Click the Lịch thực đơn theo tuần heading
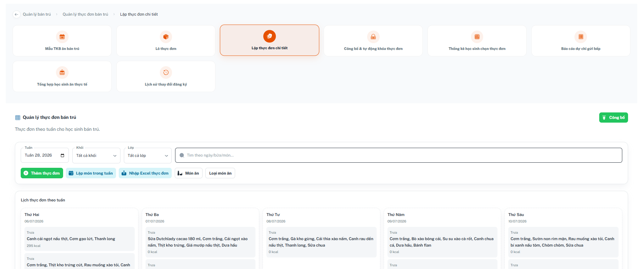The height and width of the screenshot is (269, 644). [43, 200]
